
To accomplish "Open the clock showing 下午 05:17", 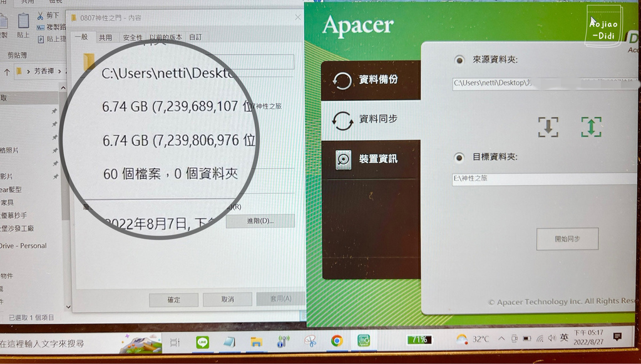I will (588, 338).
